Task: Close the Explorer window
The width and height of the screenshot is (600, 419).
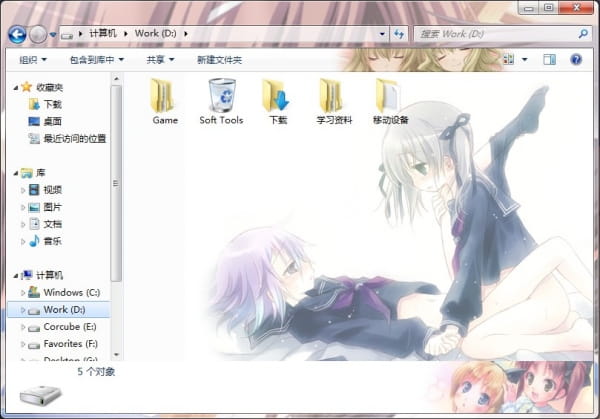Action: [x=577, y=8]
